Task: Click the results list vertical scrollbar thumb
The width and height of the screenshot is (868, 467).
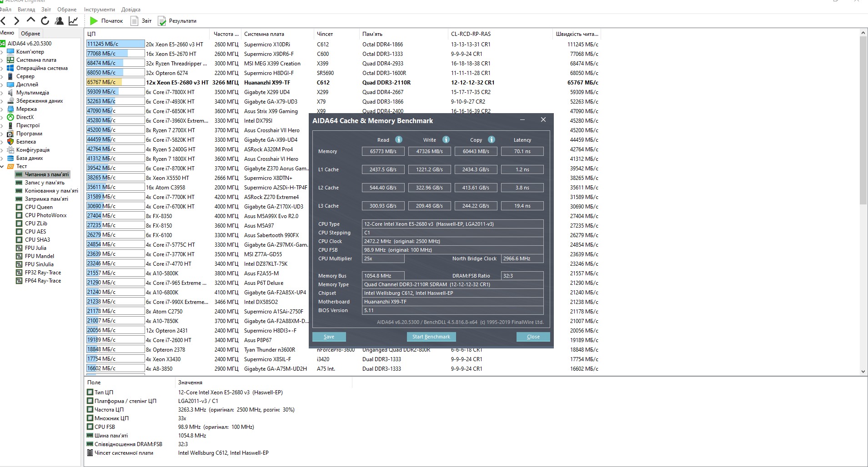Action: [863, 120]
